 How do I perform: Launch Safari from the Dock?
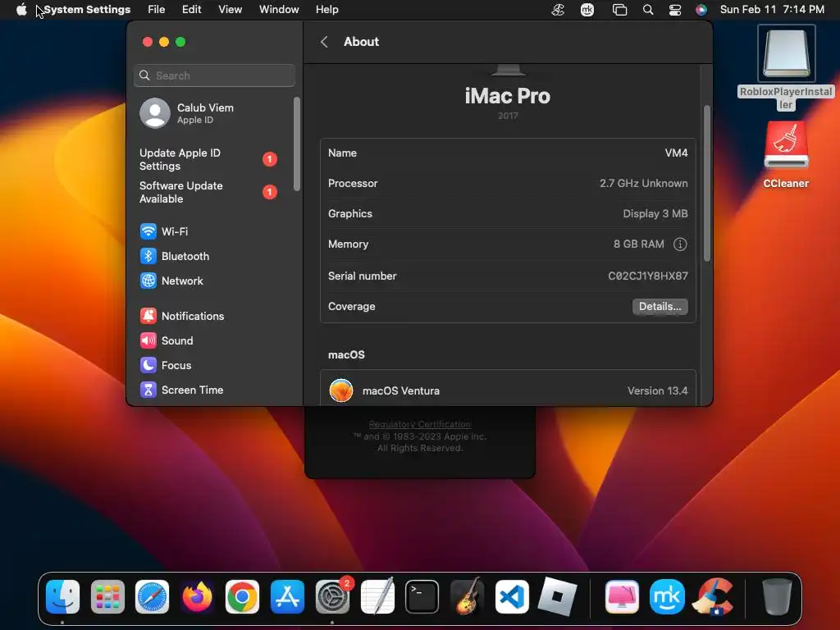pos(152,596)
